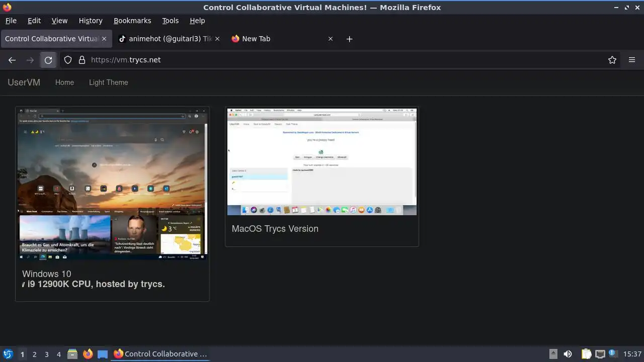644x362 pixels.
Task: Open the update notification tray icon
Action: (x=613, y=353)
